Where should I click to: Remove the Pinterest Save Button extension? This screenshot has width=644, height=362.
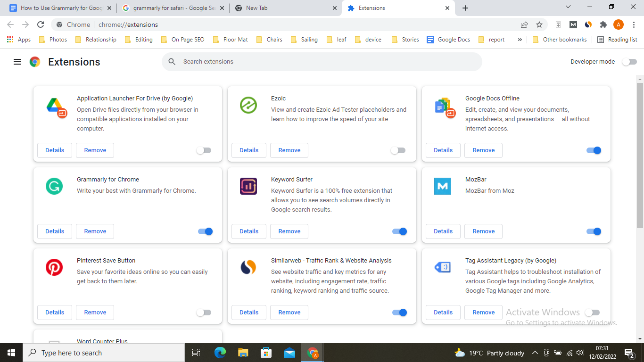95,313
